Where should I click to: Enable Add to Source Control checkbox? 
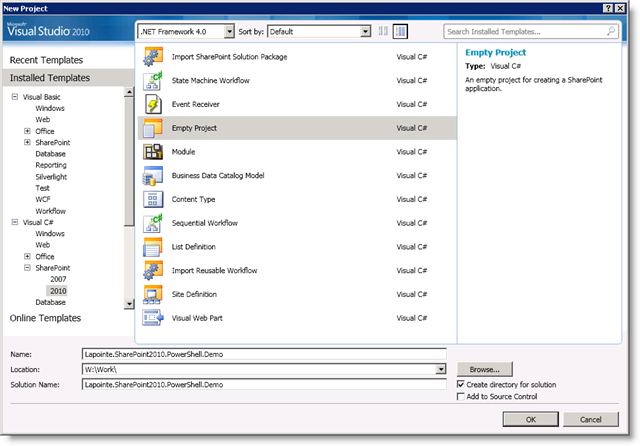(x=461, y=396)
